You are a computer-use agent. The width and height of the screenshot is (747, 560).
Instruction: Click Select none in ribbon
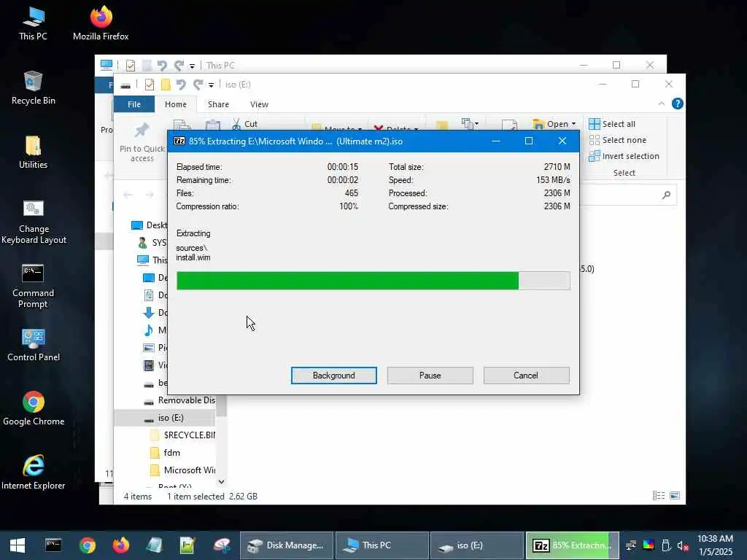tap(617, 140)
